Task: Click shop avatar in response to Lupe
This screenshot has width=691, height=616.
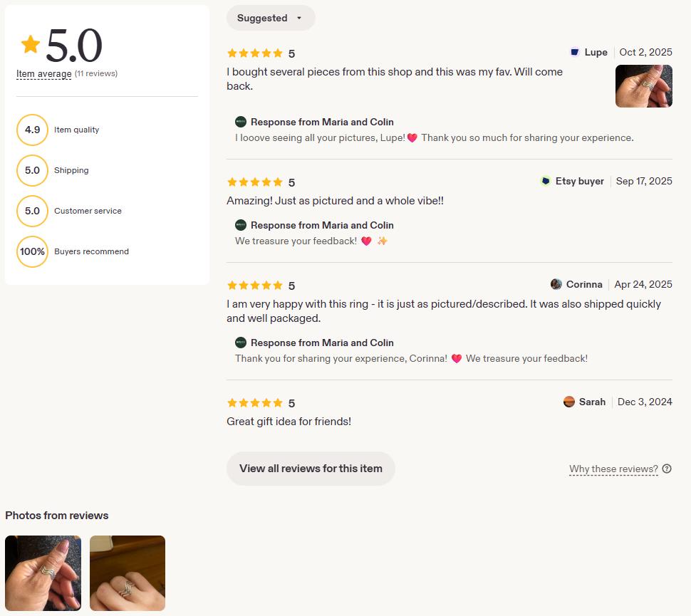Action: (241, 122)
